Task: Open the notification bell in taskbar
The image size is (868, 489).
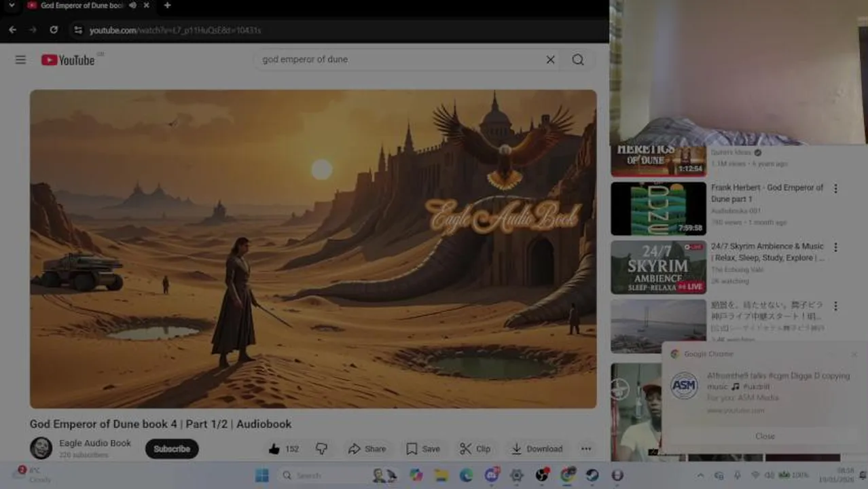Action: coord(863,475)
